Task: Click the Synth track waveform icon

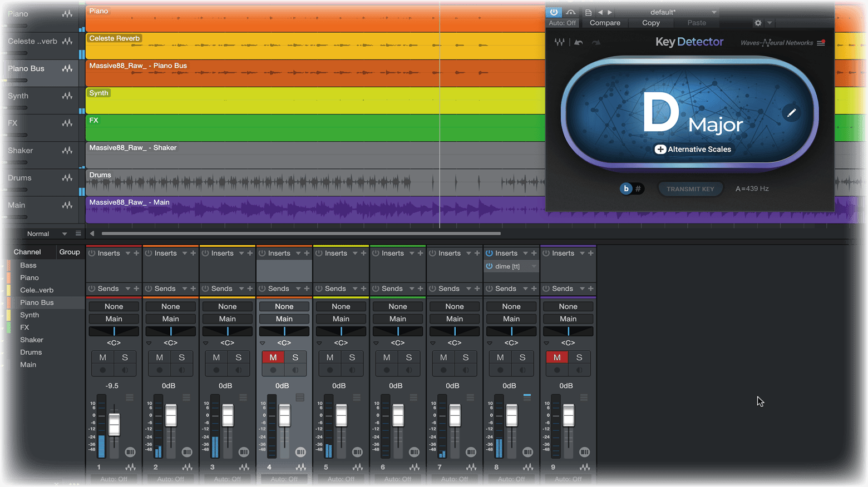Action: [x=67, y=96]
